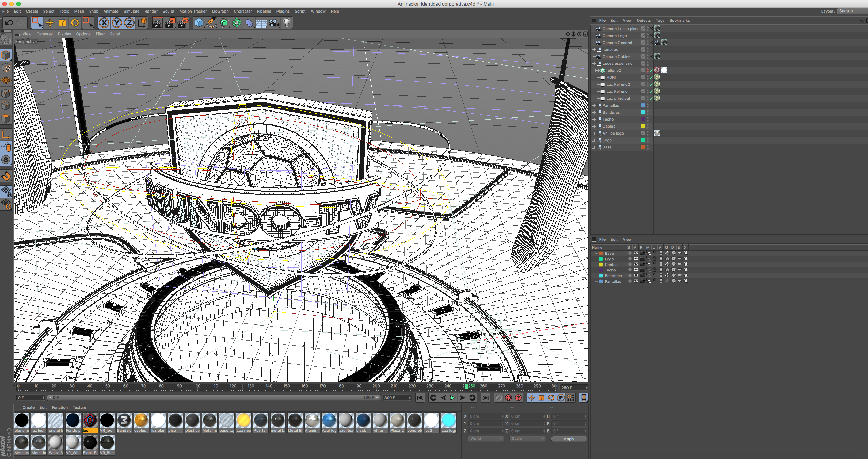This screenshot has width=868, height=459.
Task: Switch to Model mode in sidebar
Action: coord(6,55)
